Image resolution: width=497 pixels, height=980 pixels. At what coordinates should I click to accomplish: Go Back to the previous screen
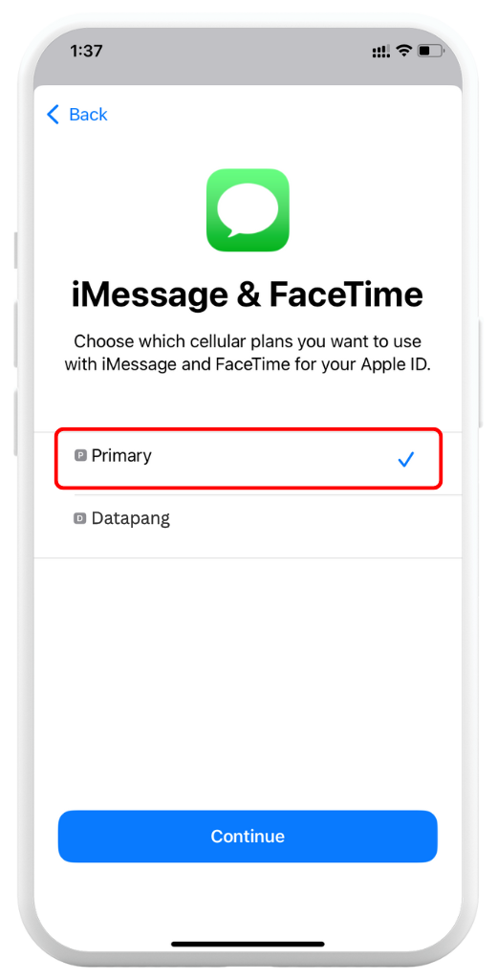(76, 115)
